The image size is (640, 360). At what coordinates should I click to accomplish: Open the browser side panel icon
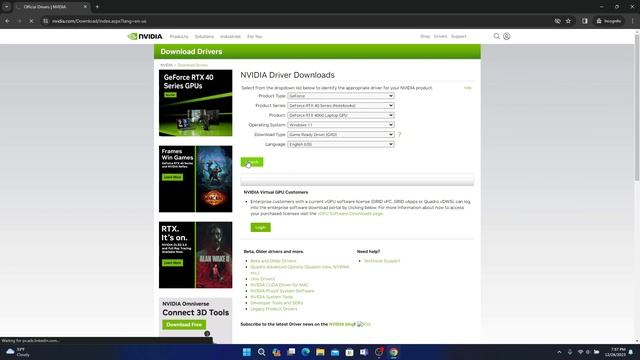(584, 21)
